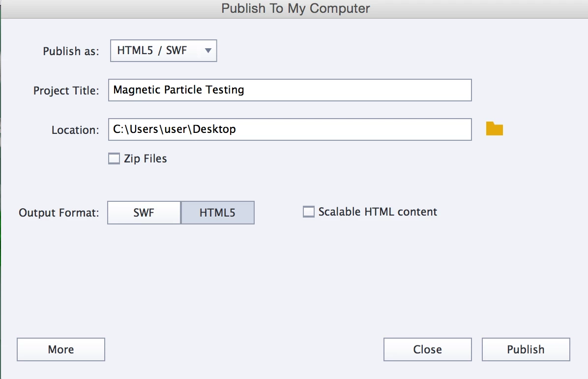Enable the Zip Files checkbox

pos(114,158)
